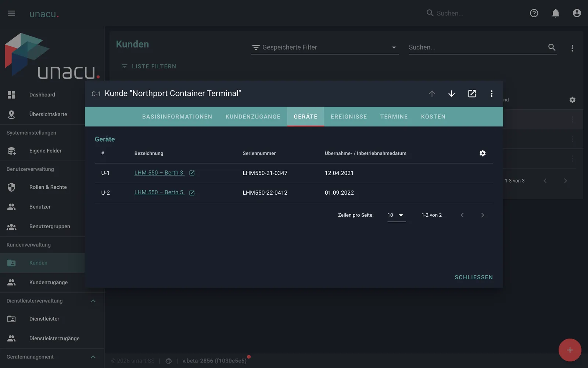Open Rollen & Rechte in sidebar
This screenshot has width=588, height=368.
[x=42, y=187]
